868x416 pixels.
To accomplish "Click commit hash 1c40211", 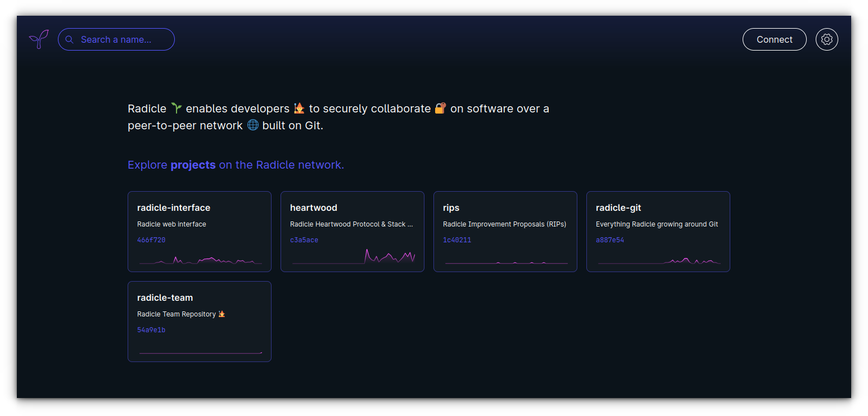I will pyautogui.click(x=457, y=240).
